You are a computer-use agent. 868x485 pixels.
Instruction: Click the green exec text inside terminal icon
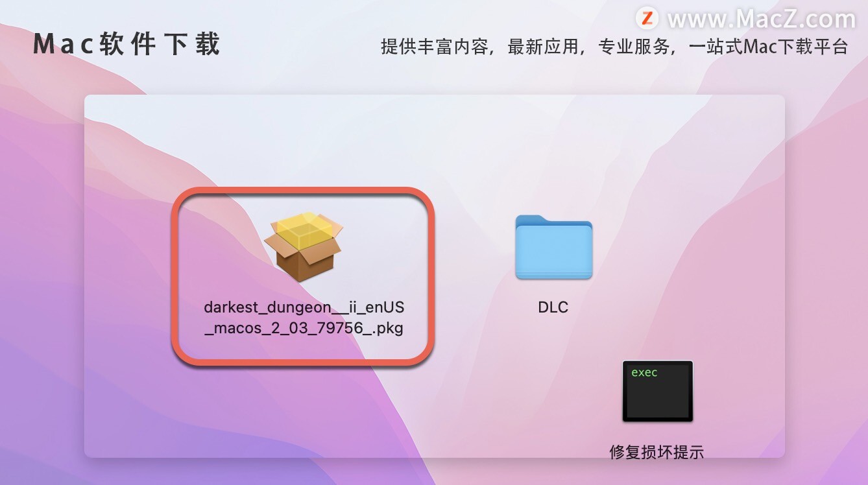pos(644,372)
